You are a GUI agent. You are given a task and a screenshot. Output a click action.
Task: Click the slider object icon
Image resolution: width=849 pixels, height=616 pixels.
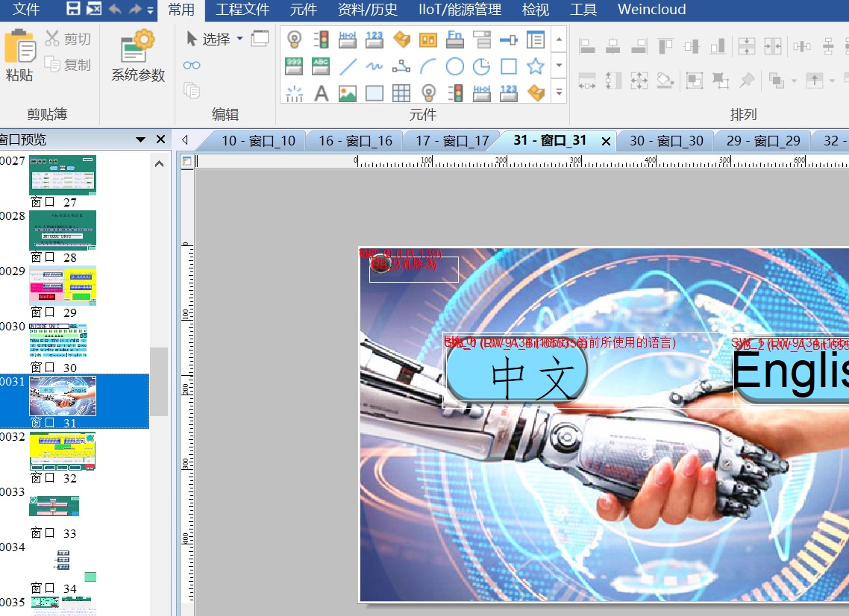click(508, 40)
